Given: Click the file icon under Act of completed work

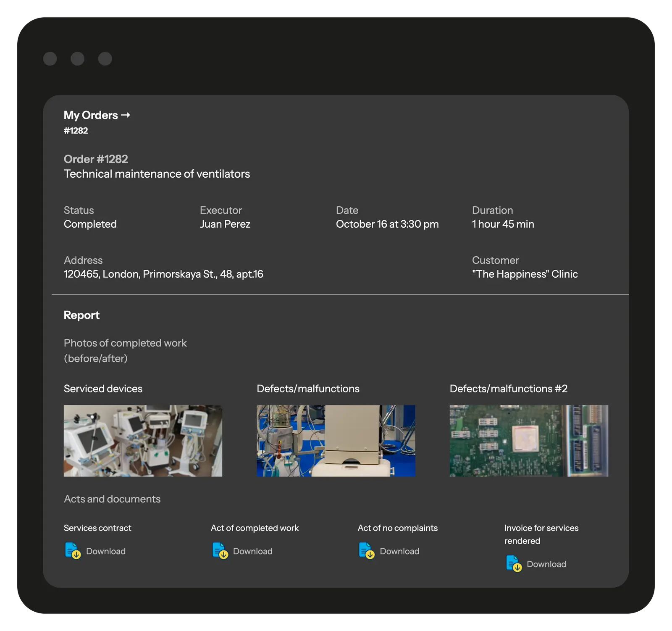Looking at the screenshot, I should 220,550.
